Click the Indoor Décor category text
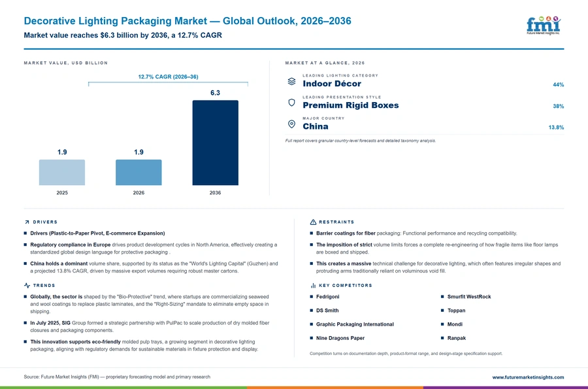 coord(332,84)
